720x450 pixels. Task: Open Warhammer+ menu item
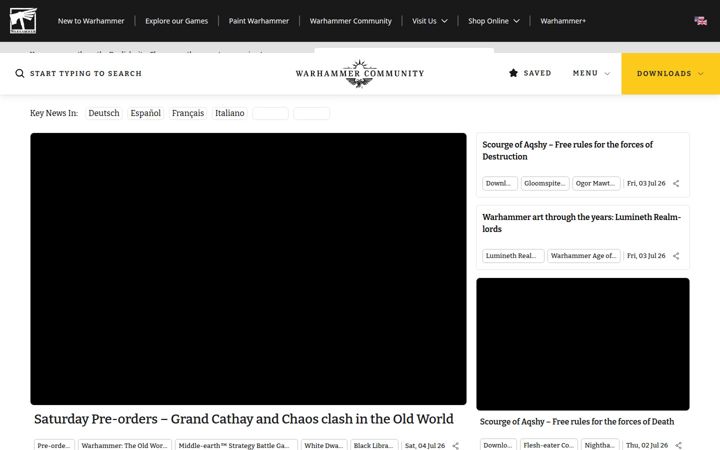point(563,21)
